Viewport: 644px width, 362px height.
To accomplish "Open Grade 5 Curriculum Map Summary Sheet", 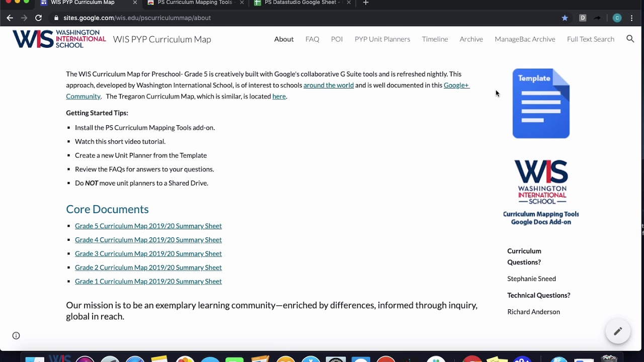I will 148,226.
